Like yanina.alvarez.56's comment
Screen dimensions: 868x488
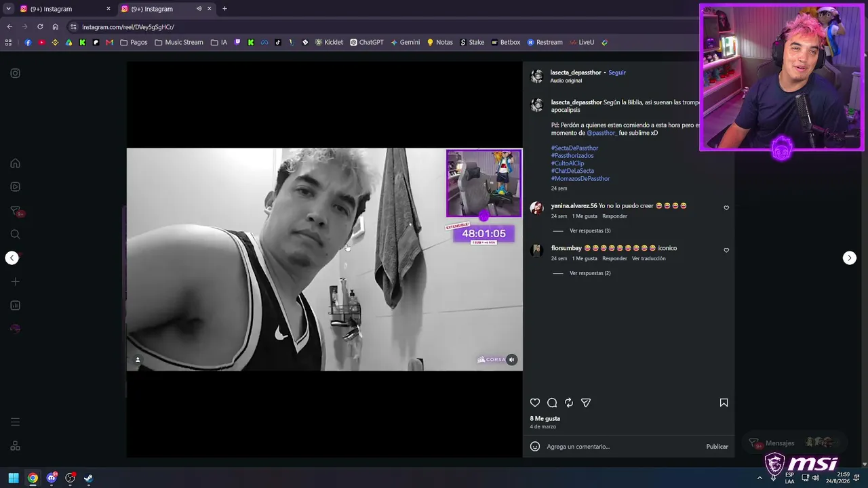(726, 208)
